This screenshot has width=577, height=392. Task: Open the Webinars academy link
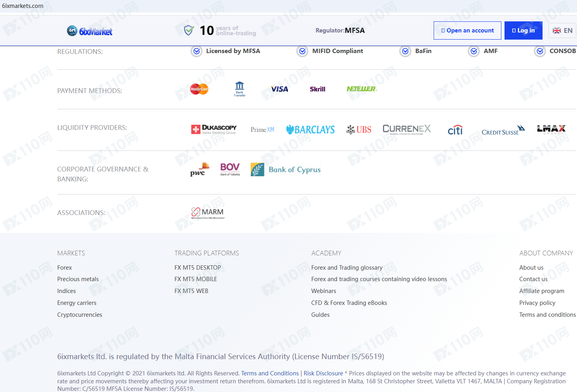pos(324,291)
